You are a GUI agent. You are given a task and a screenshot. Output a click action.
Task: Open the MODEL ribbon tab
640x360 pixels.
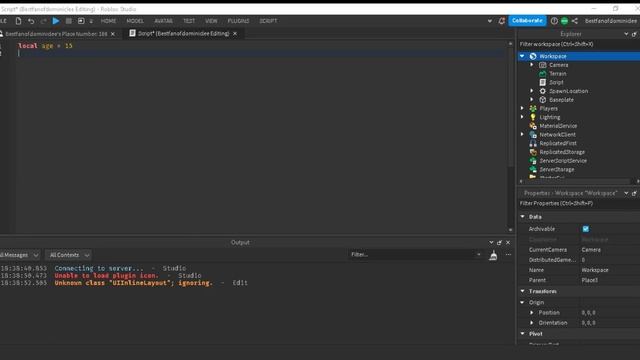135,21
